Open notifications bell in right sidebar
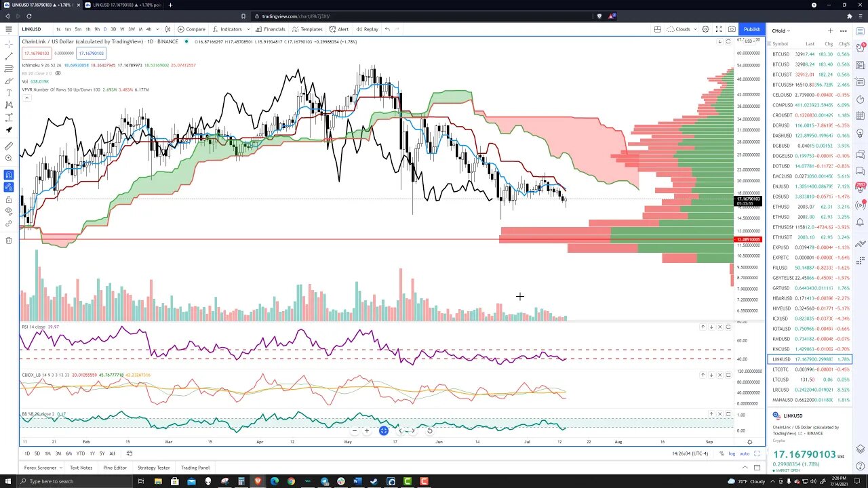The height and width of the screenshot is (488, 868). click(861, 222)
